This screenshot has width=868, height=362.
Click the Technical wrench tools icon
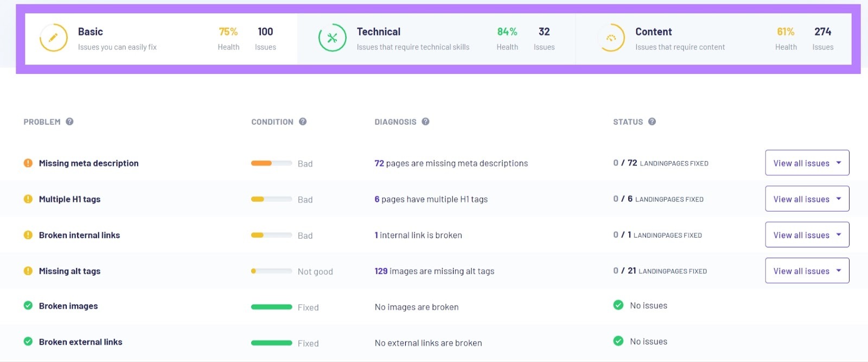pyautogui.click(x=332, y=38)
